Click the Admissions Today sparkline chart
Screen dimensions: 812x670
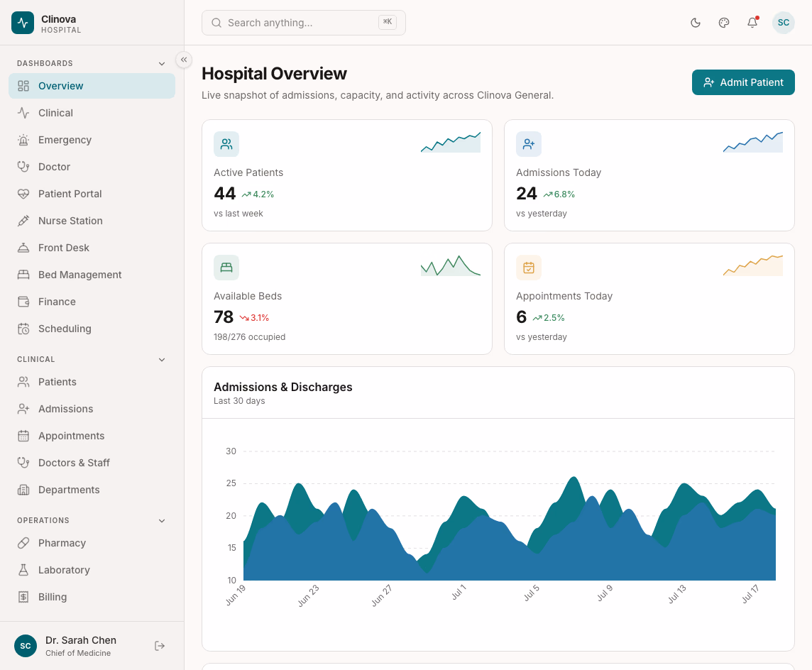coord(753,142)
